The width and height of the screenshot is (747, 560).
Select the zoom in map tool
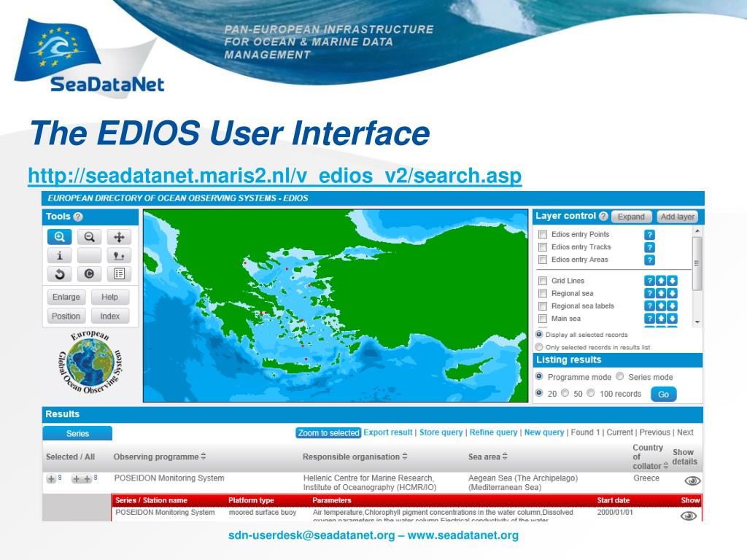(x=60, y=237)
